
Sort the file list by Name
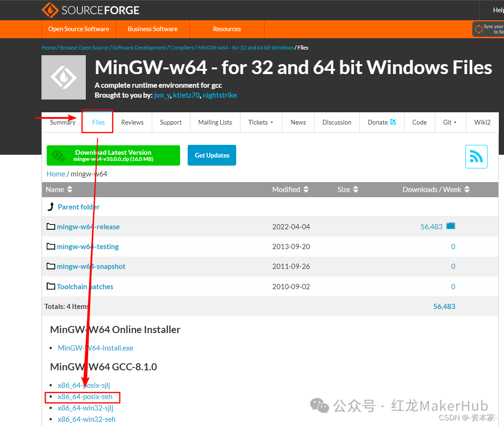tap(59, 189)
